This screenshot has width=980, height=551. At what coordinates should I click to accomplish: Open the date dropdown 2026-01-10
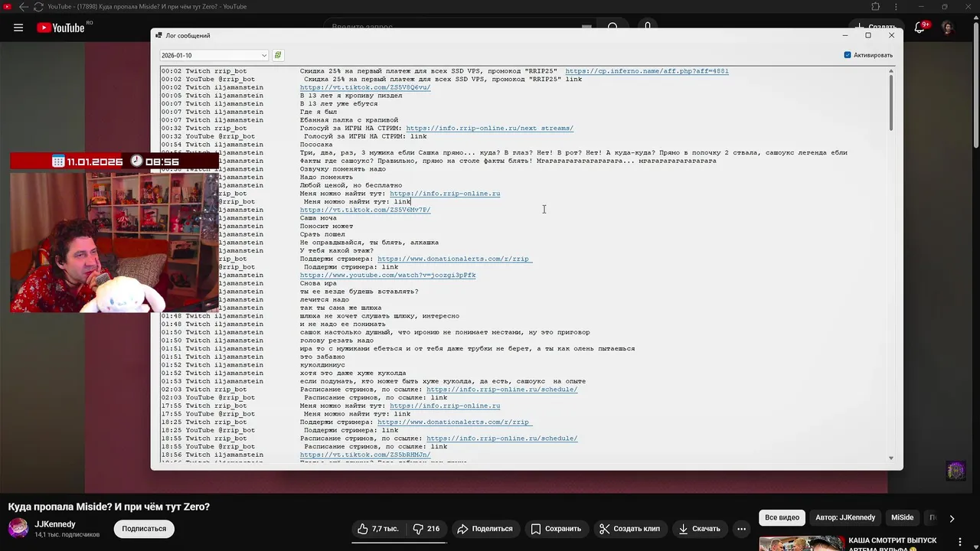point(214,55)
